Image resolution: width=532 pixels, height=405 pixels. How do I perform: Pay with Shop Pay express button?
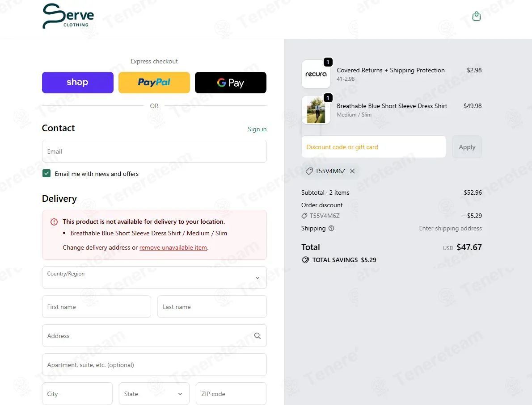[x=78, y=82]
